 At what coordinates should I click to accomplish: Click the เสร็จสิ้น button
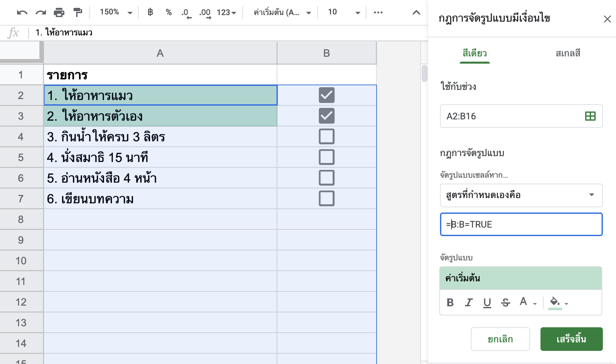pos(571,339)
